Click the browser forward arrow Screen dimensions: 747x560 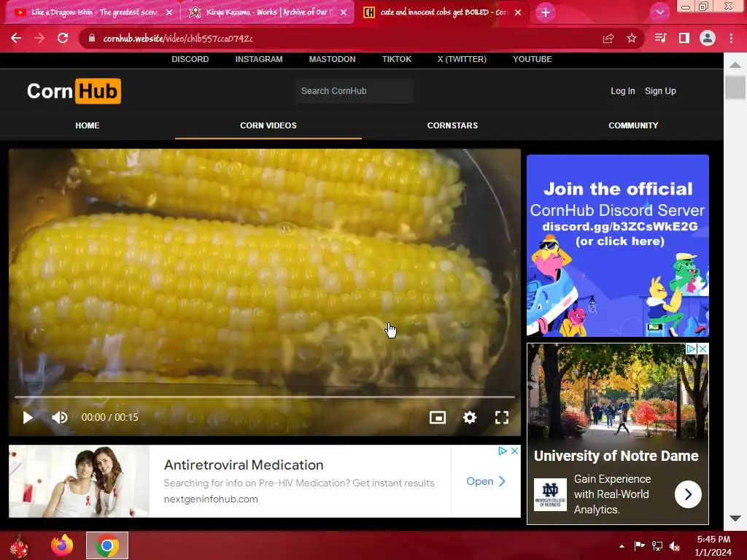click(39, 38)
